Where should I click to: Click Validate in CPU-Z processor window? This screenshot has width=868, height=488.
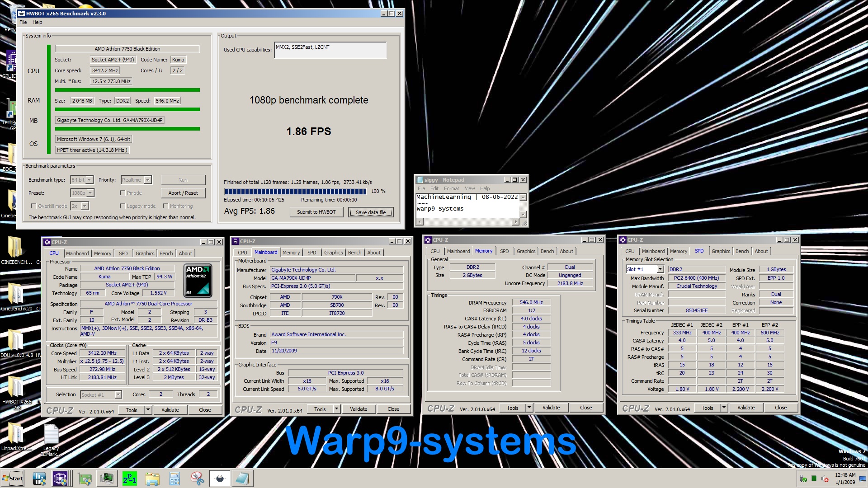(x=170, y=410)
